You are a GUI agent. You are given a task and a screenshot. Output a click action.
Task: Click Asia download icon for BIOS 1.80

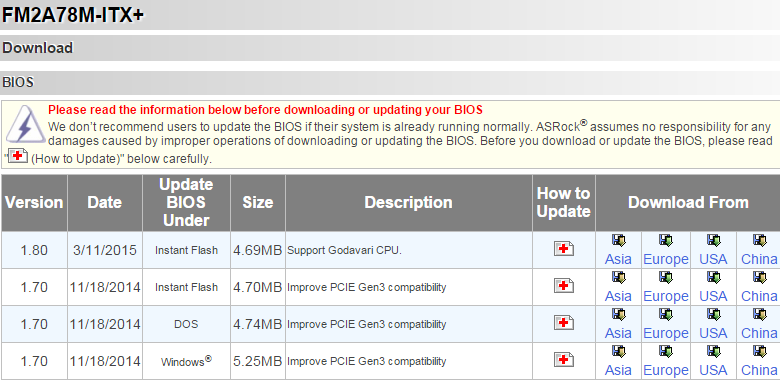(x=619, y=241)
